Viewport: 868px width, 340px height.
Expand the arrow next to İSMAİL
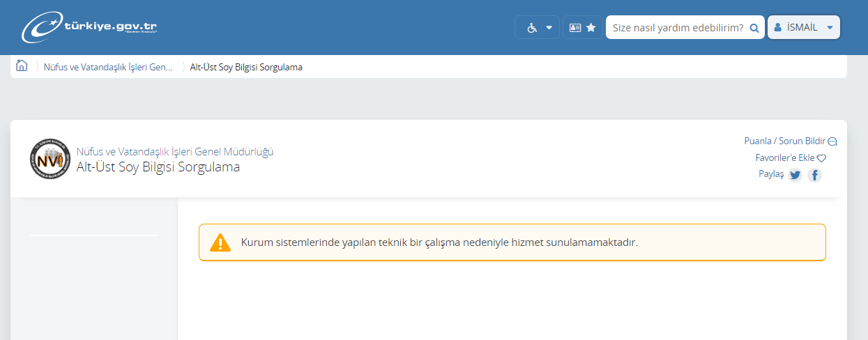tap(830, 28)
